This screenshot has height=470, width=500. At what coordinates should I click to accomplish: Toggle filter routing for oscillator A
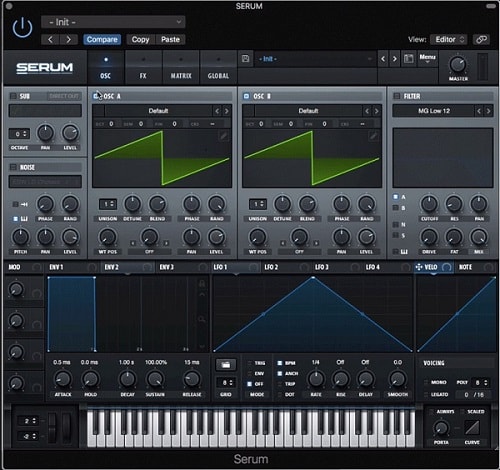coord(396,197)
